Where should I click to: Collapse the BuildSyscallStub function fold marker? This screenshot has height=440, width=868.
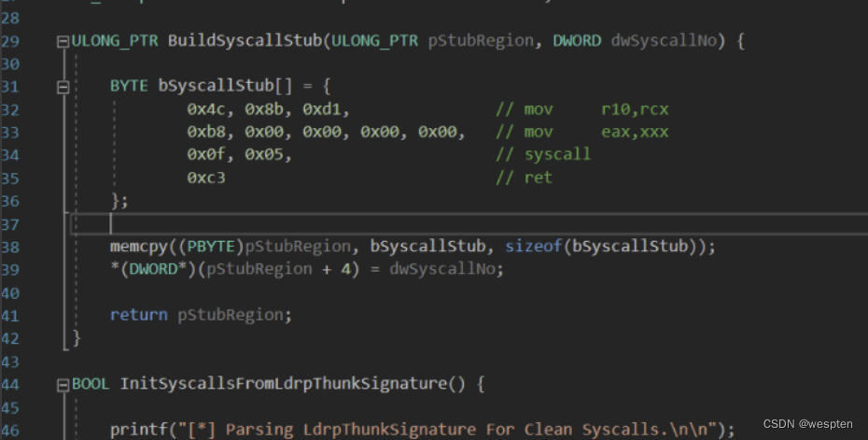(63, 42)
